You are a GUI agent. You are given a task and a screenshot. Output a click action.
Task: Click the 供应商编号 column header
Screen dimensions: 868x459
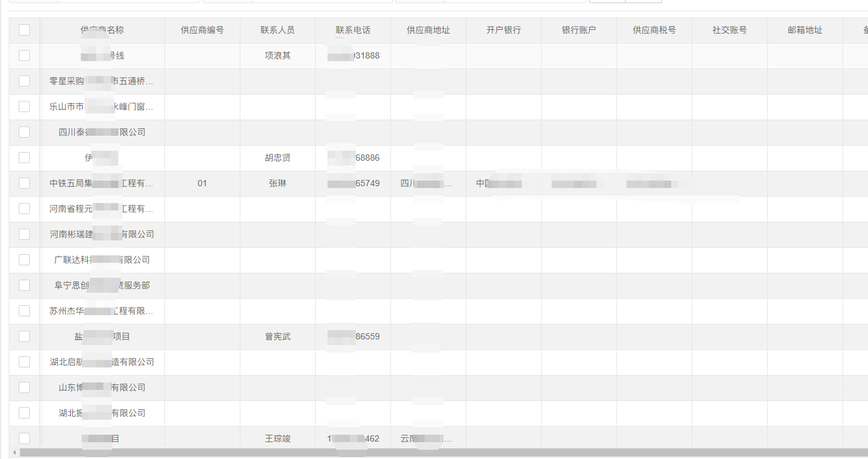point(202,29)
